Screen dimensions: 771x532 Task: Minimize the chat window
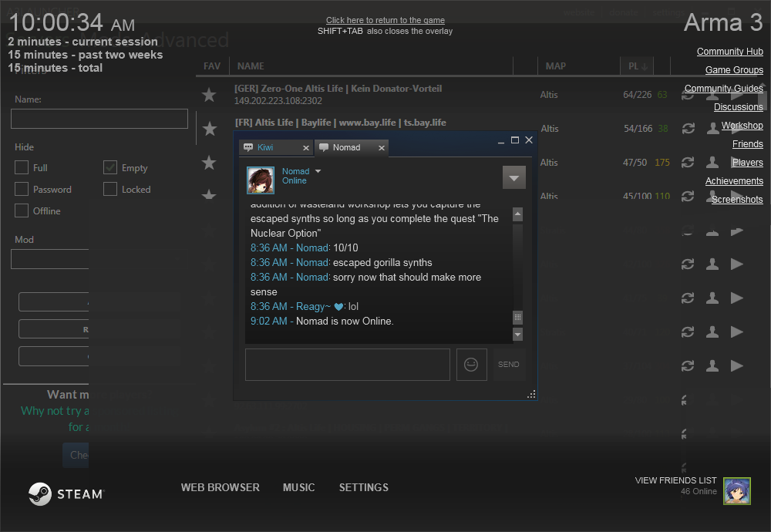501,141
